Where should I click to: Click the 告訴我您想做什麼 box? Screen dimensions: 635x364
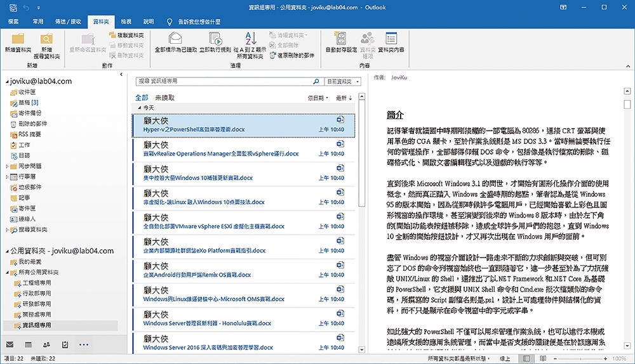199,22
